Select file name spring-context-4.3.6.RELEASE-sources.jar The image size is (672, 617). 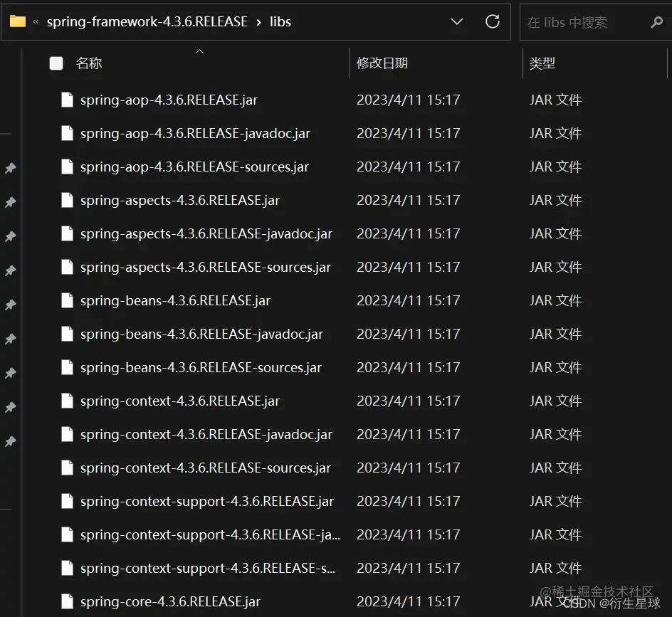206,468
